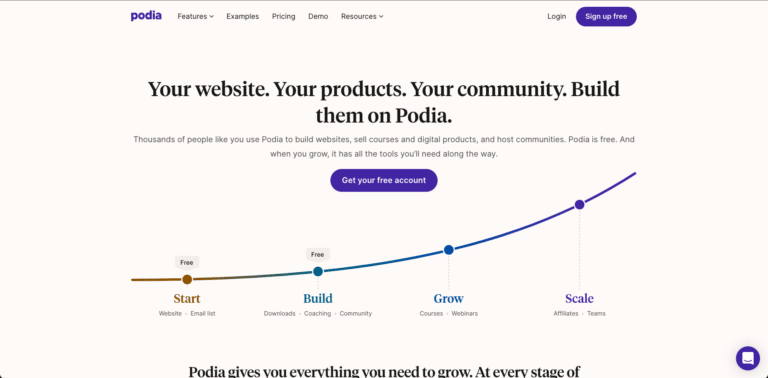Click the Login link
Image resolution: width=768 pixels, height=378 pixels.
point(556,16)
